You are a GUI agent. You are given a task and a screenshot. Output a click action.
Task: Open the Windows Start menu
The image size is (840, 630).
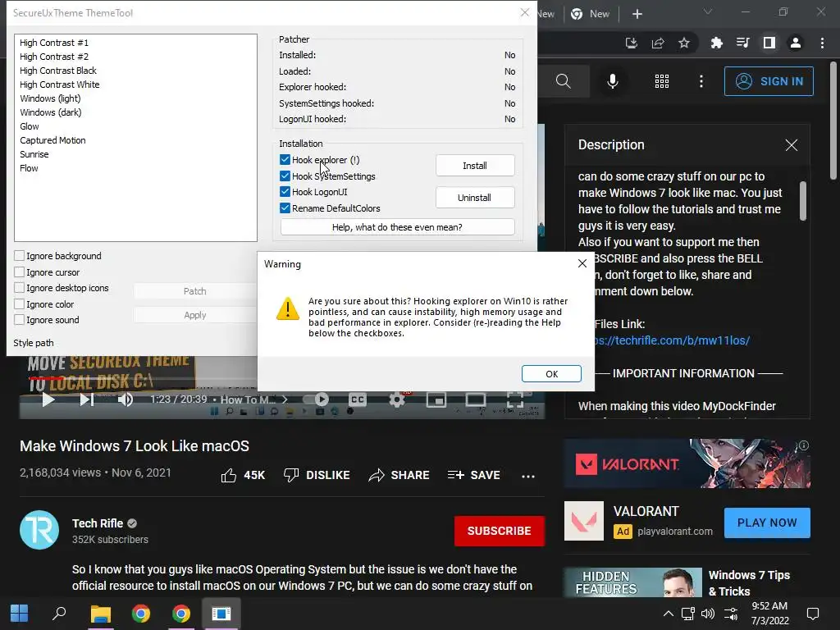tap(20, 614)
